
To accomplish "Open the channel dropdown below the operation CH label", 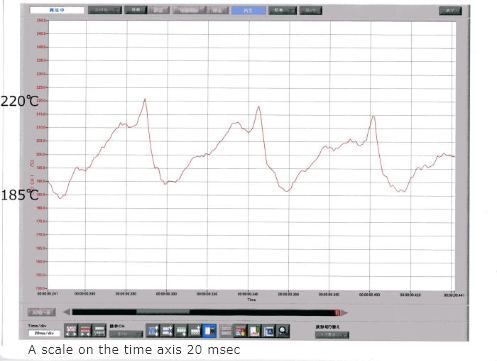I will coord(126,334).
